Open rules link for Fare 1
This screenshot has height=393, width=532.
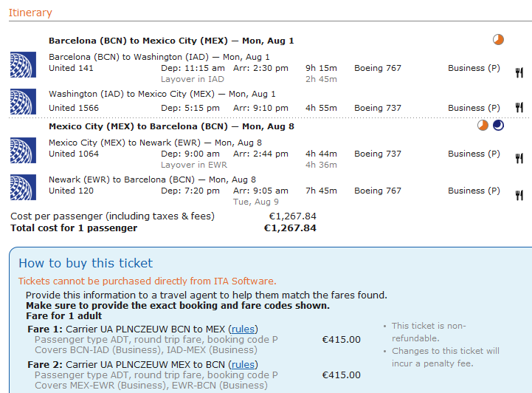(x=243, y=329)
